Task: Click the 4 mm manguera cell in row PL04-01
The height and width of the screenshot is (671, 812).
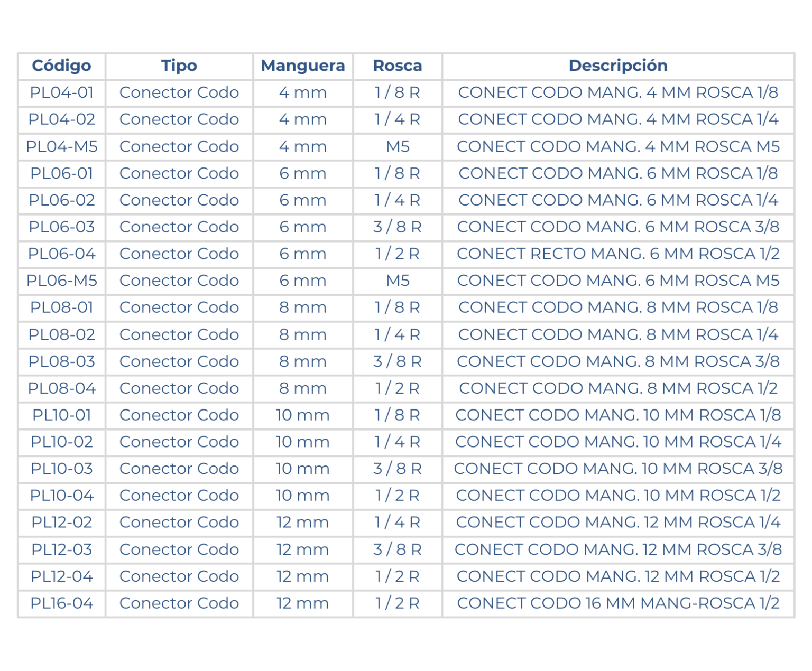Action: point(303,92)
